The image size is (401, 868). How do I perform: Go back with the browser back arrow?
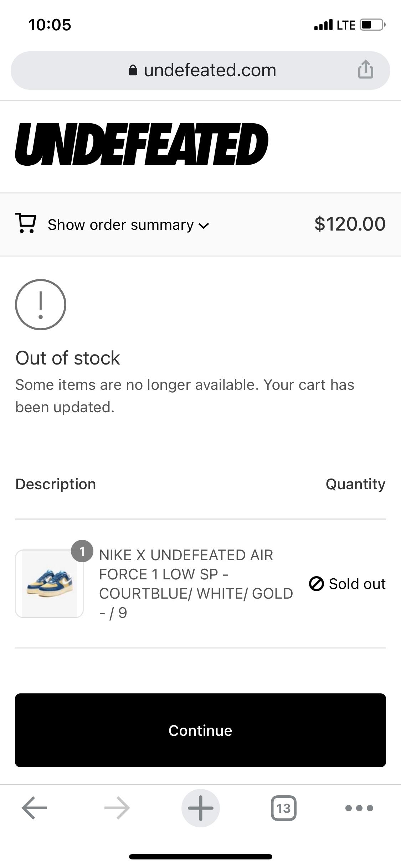coord(34,808)
